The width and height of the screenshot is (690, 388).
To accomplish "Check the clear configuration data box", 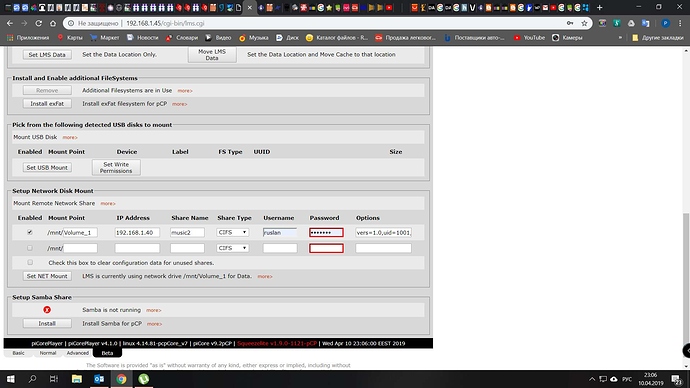I will pyautogui.click(x=30, y=263).
